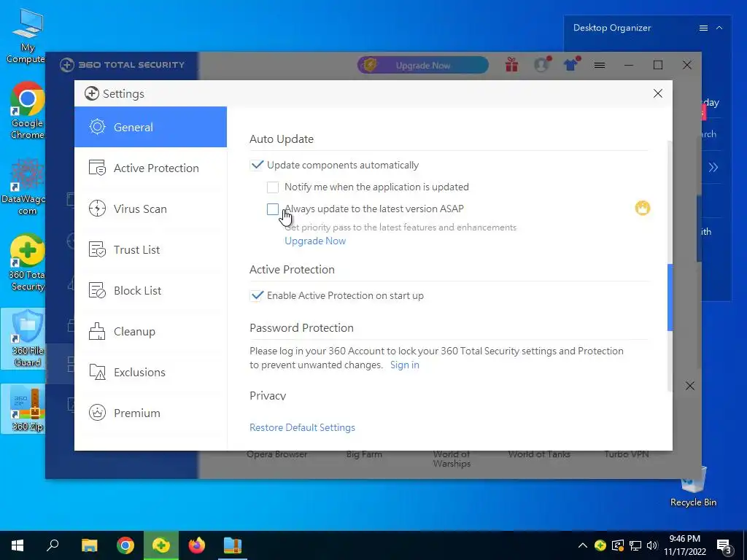The image size is (747, 560).
Task: Open the Trust List tab
Action: tap(150, 249)
